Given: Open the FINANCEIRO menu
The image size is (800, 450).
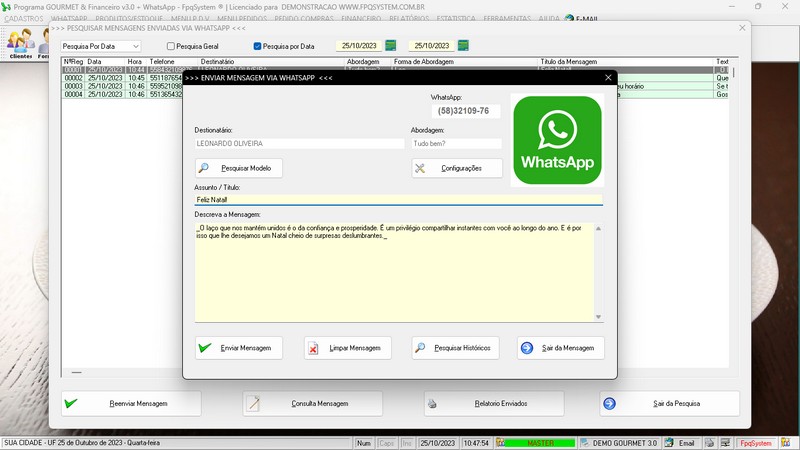Looking at the screenshot, I should coord(361,18).
